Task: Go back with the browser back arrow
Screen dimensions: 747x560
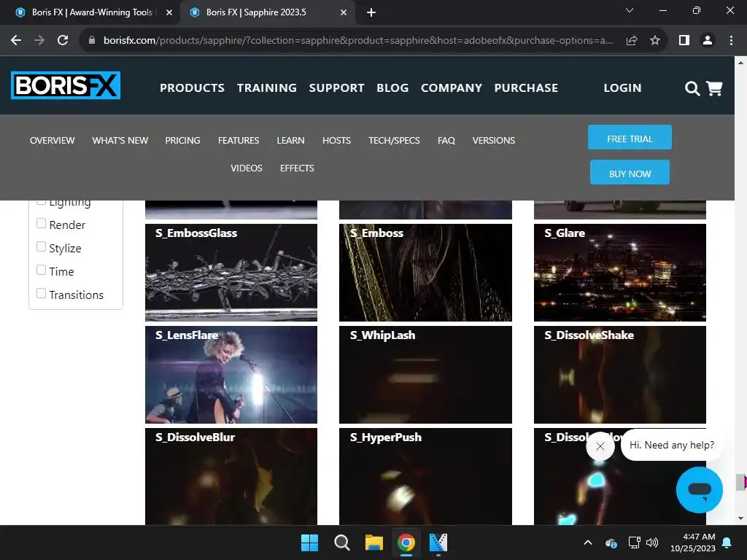Action: coord(16,41)
